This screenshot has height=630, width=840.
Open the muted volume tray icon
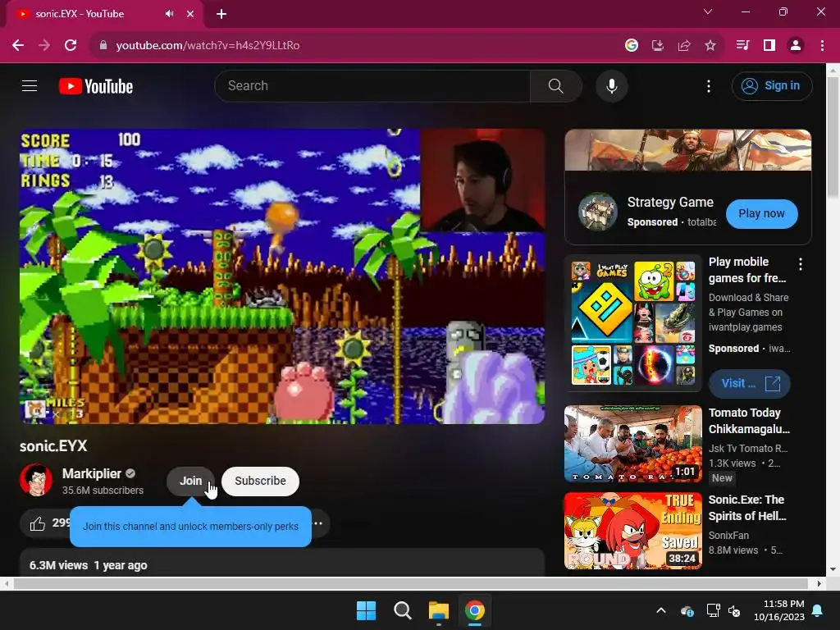(734, 610)
